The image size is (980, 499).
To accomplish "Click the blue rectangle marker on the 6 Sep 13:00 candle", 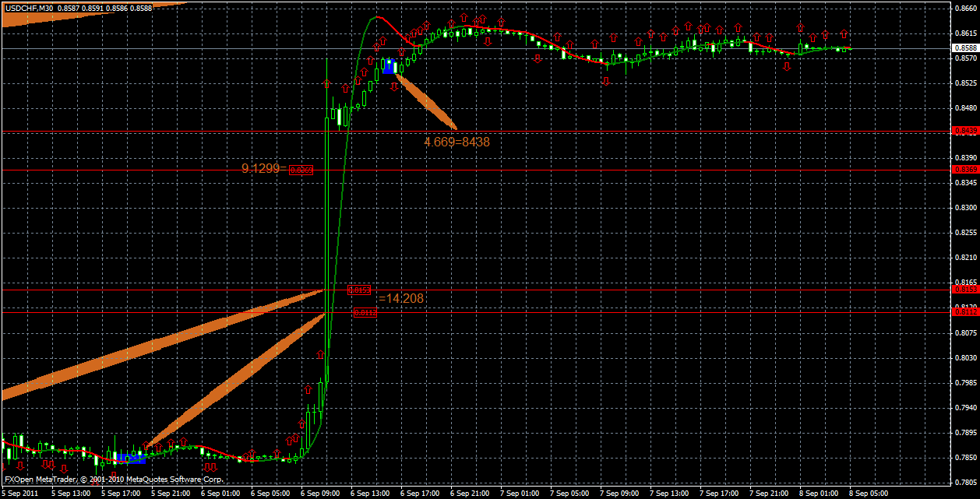I will [388, 66].
